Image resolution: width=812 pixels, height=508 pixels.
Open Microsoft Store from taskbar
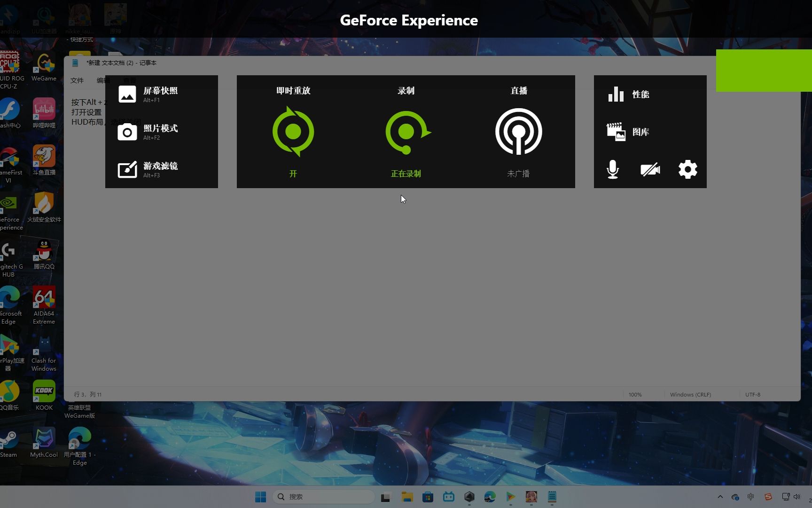[x=428, y=497]
